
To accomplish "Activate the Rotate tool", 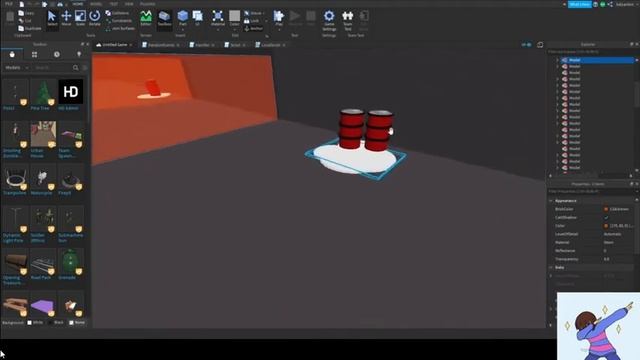I will pyautogui.click(x=95, y=18).
